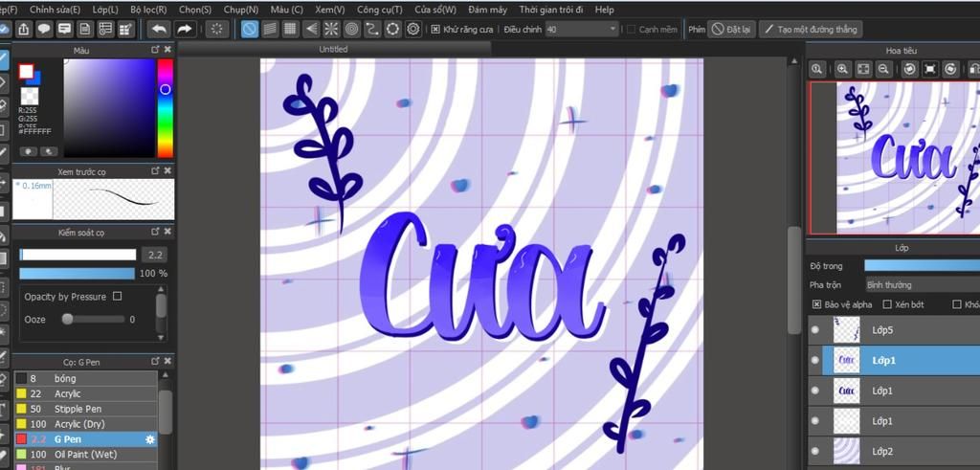Click the export/share icon in the toolbar

[x=24, y=29]
